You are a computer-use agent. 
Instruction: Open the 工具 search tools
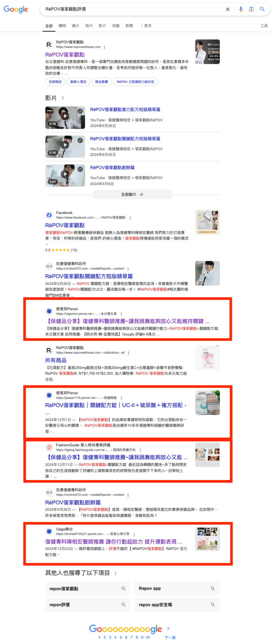tap(264, 26)
